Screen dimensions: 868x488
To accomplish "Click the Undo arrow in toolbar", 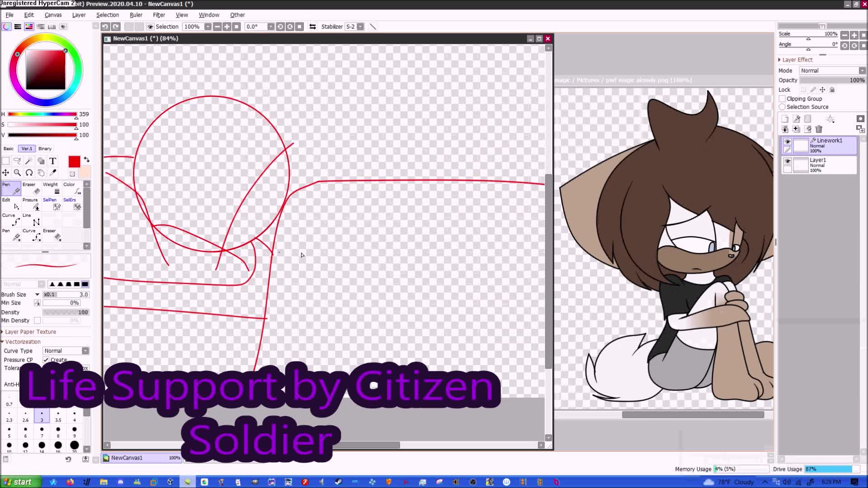I will pyautogui.click(x=105, y=27).
